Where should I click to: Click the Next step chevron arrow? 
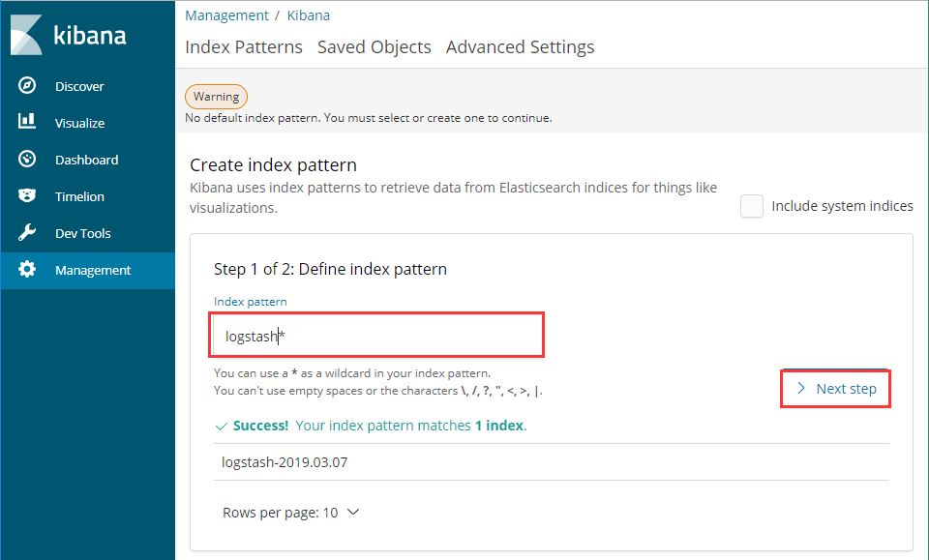click(801, 389)
